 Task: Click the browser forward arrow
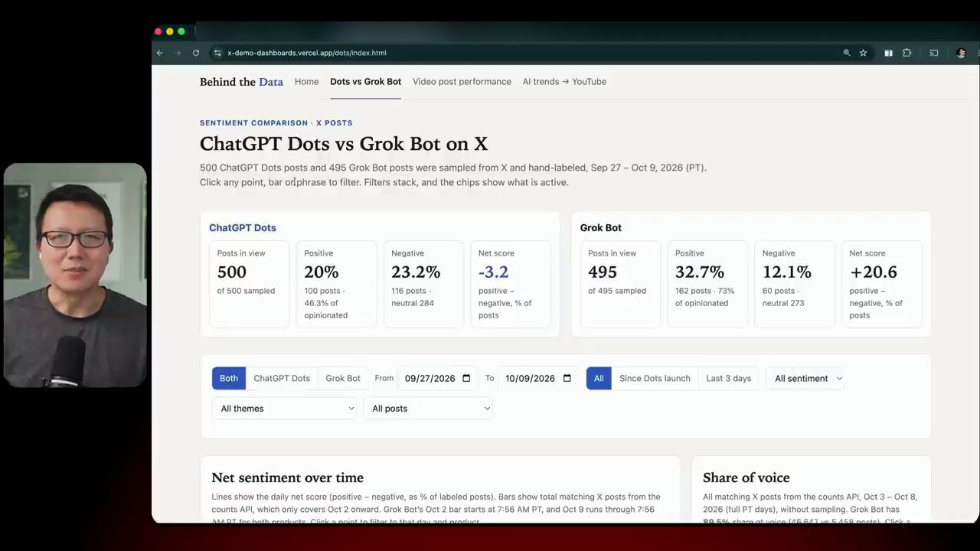coord(178,53)
